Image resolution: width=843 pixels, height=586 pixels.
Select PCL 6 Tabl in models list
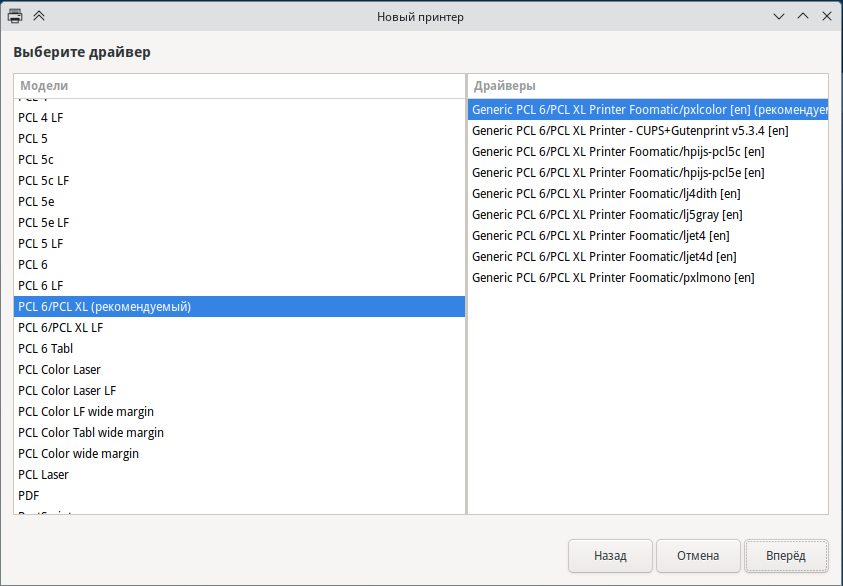point(45,349)
